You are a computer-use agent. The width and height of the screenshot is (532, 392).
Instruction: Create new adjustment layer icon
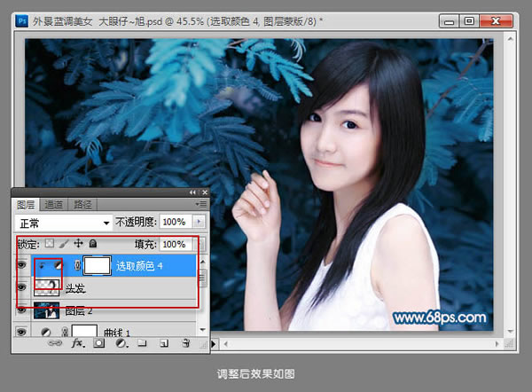point(118,343)
